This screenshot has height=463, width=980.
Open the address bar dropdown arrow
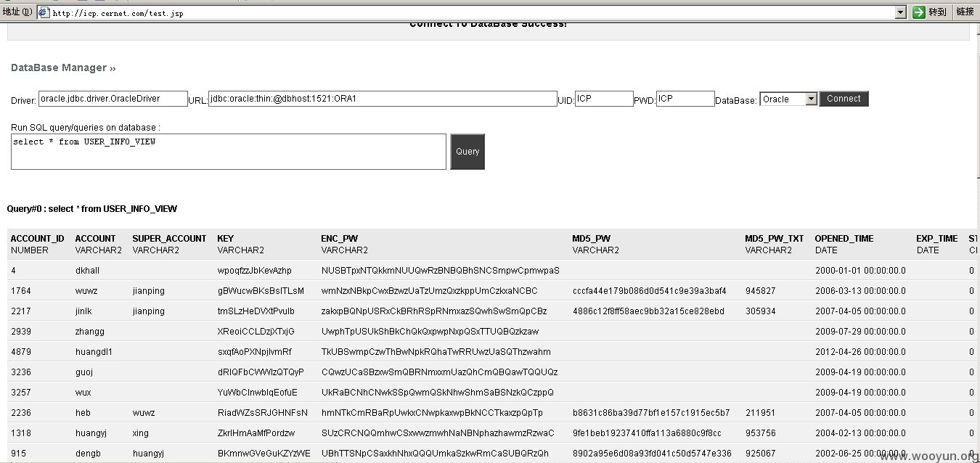900,12
